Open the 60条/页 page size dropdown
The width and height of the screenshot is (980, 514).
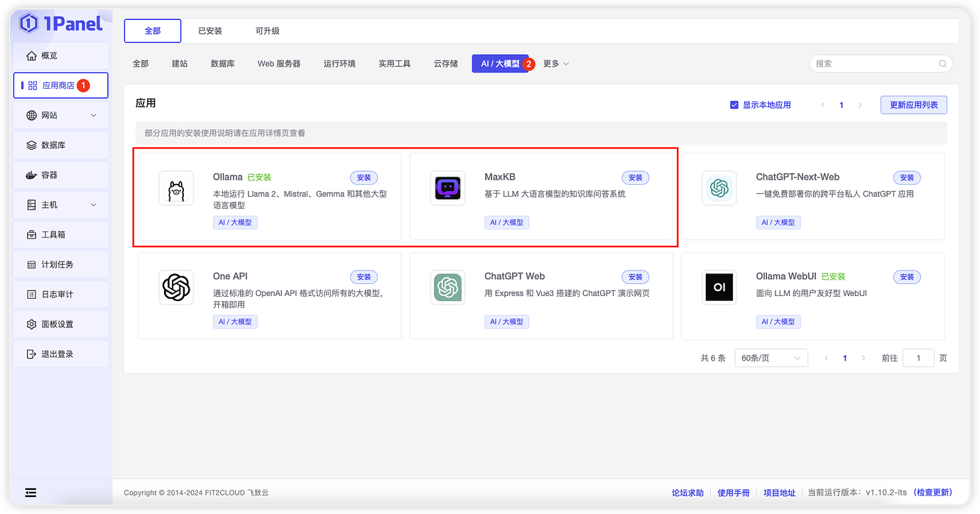(x=771, y=358)
